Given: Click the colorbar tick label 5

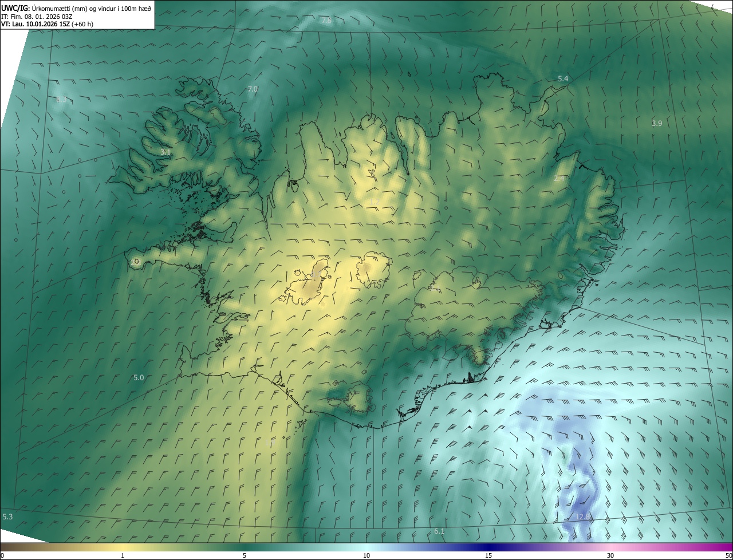Looking at the screenshot, I should point(245,555).
